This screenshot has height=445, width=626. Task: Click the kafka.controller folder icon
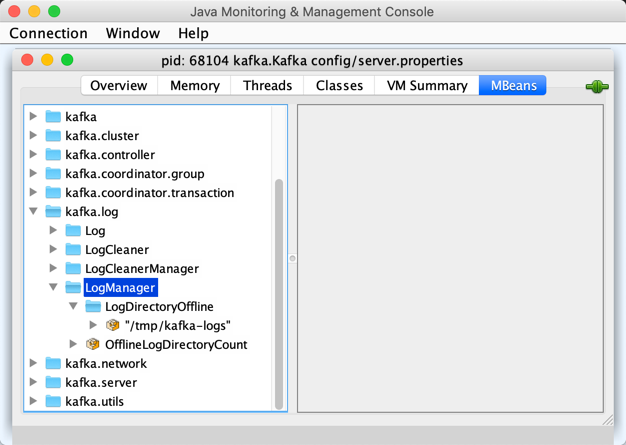(54, 155)
